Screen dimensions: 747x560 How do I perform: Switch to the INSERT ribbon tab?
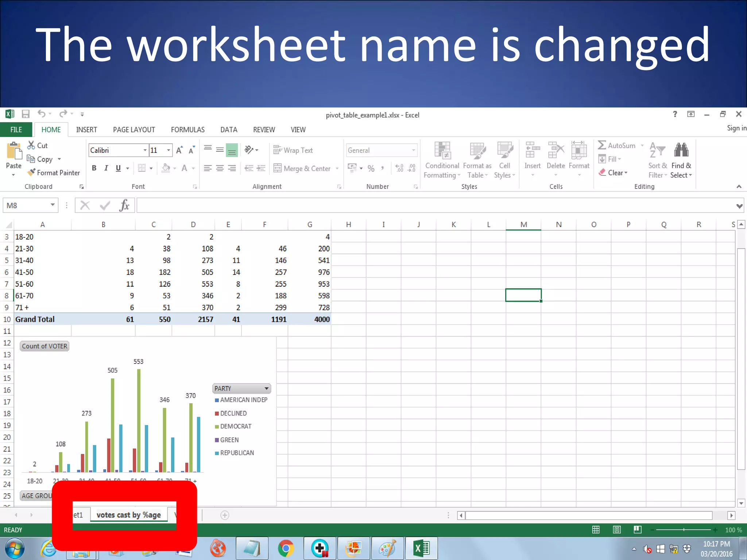tap(86, 130)
